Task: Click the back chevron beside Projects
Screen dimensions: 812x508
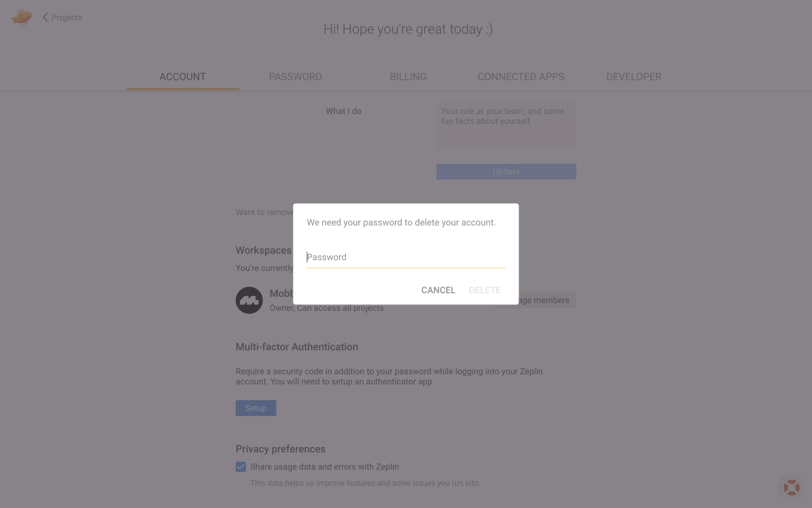Action: [45, 17]
